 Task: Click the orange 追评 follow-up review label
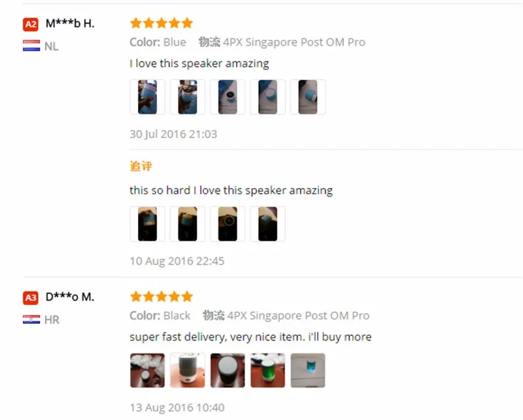click(141, 166)
